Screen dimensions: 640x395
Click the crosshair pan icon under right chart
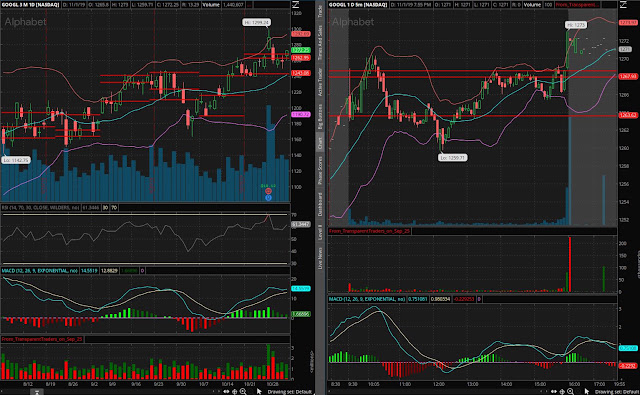[x=562, y=391]
